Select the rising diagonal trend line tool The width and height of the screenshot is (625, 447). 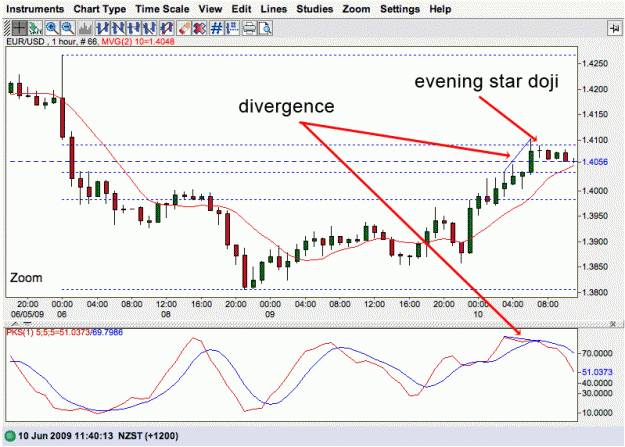pos(103,28)
